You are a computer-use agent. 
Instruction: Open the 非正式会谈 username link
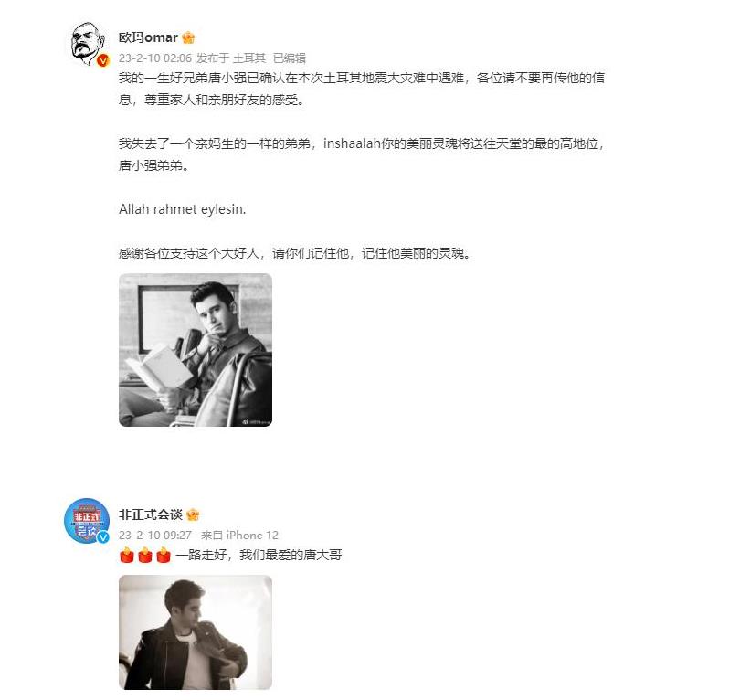point(151,514)
